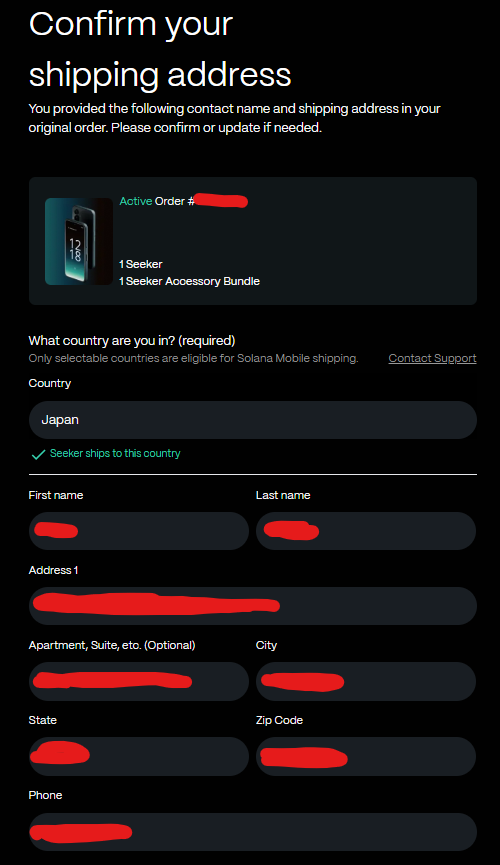The width and height of the screenshot is (500, 865).
Task: Click the order summary card
Action: [253, 241]
